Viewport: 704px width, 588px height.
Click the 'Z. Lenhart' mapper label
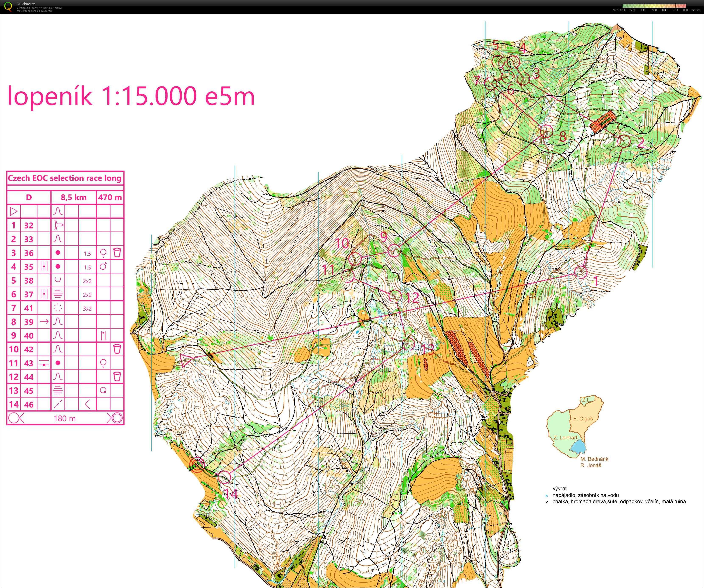coord(565,437)
